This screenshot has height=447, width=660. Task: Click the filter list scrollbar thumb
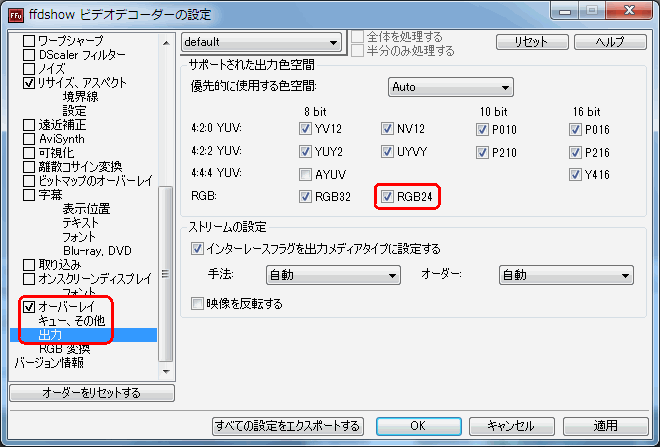[166, 274]
